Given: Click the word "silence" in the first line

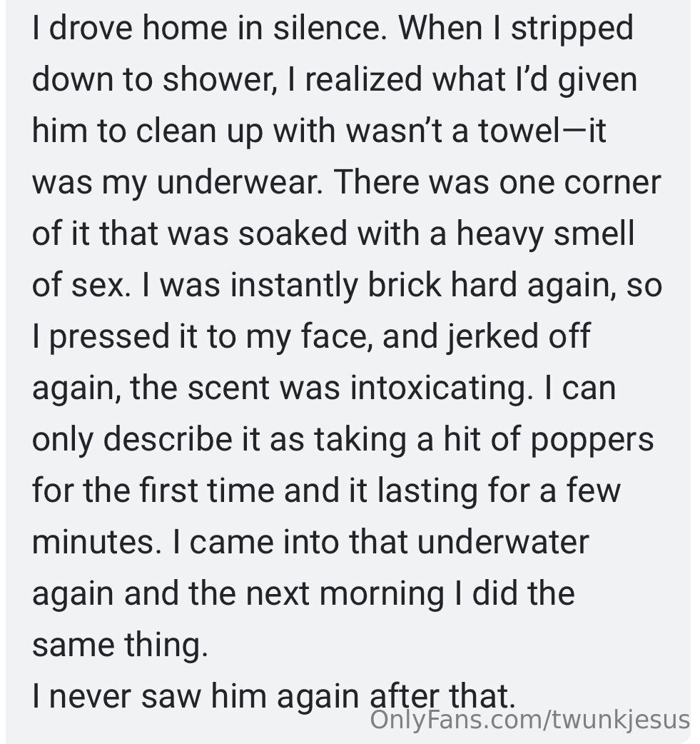Looking at the screenshot, I should 329,29.
